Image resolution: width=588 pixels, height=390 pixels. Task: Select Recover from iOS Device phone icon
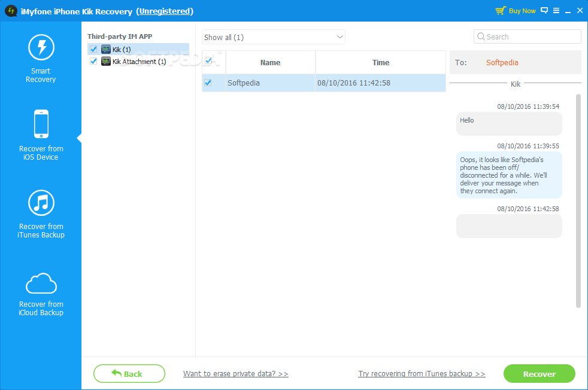click(x=41, y=124)
